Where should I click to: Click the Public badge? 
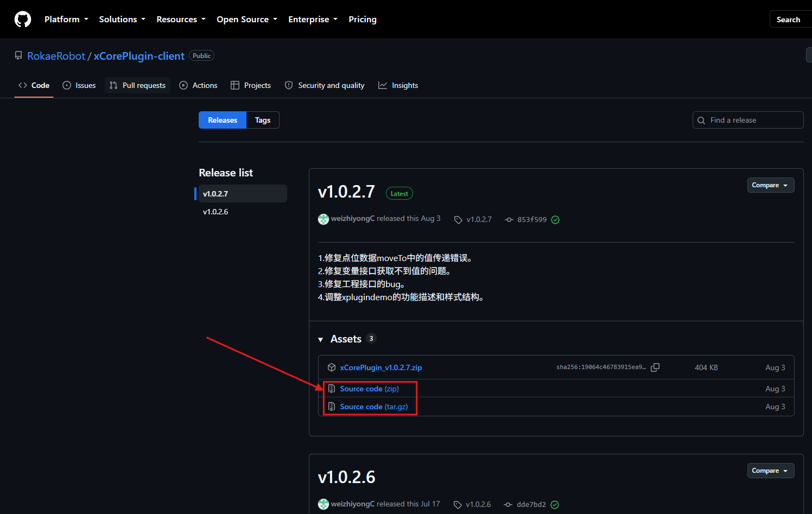click(201, 55)
